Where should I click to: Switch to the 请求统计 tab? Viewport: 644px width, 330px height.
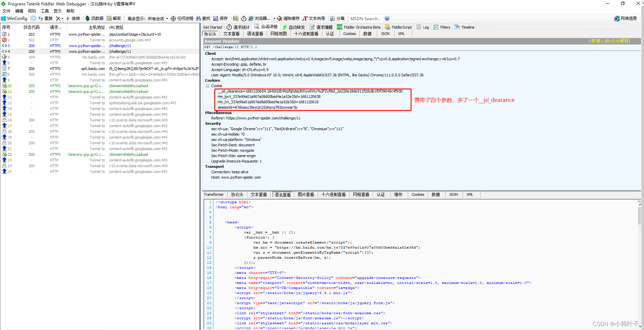click(x=238, y=27)
